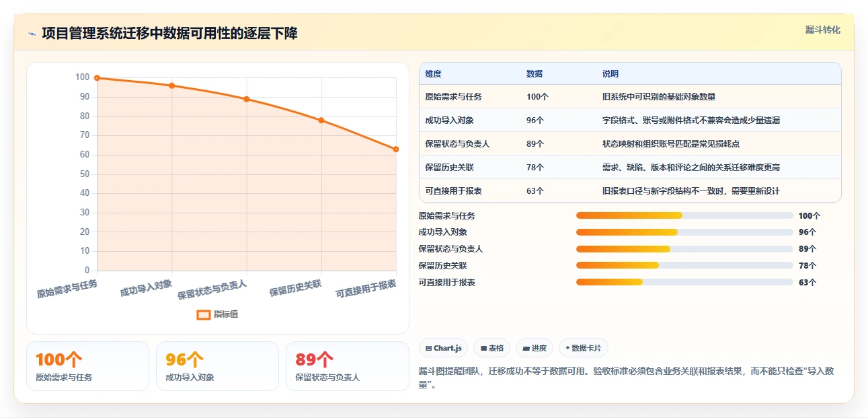Click the 89个 value in the table

pyautogui.click(x=535, y=144)
